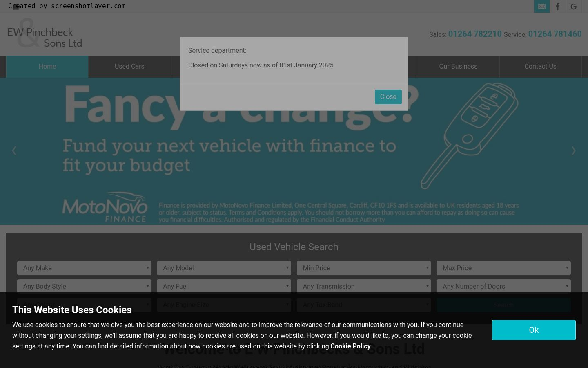The width and height of the screenshot is (588, 368).
Task: Expand the Any Make dropdown
Action: 84,268
